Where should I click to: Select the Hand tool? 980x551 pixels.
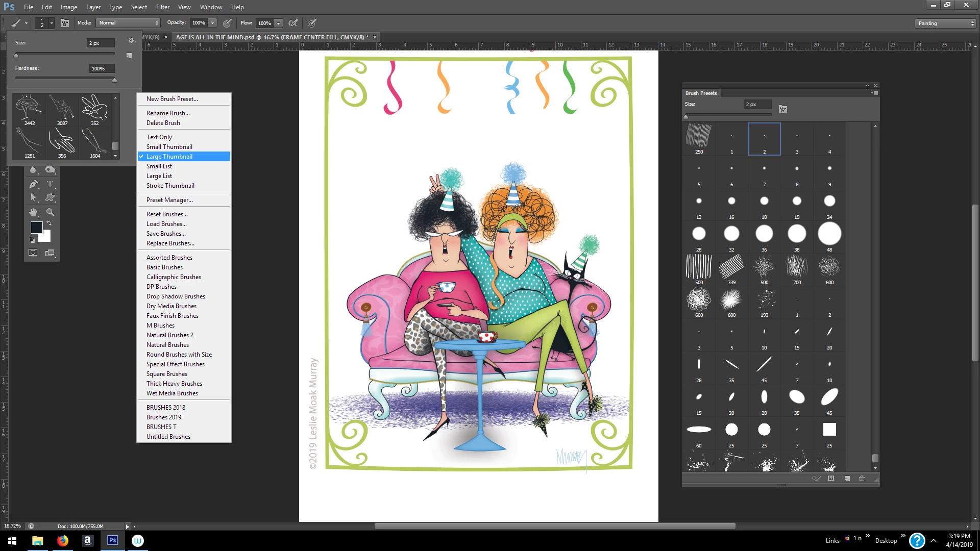pos(34,212)
